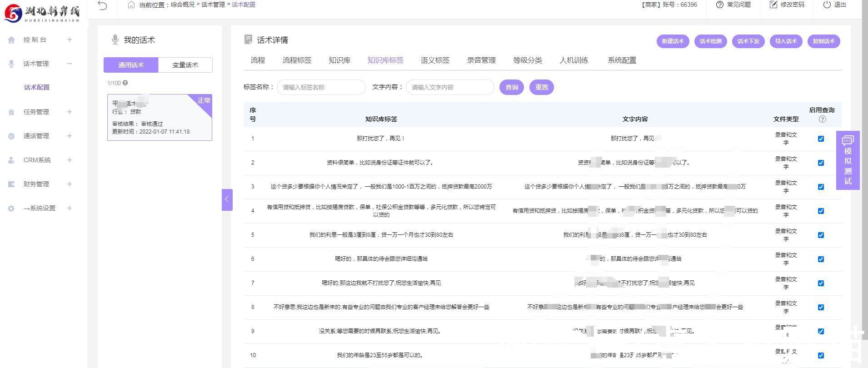Expand the 财务管理 menu plus sign
868x368 pixels.
70,184
